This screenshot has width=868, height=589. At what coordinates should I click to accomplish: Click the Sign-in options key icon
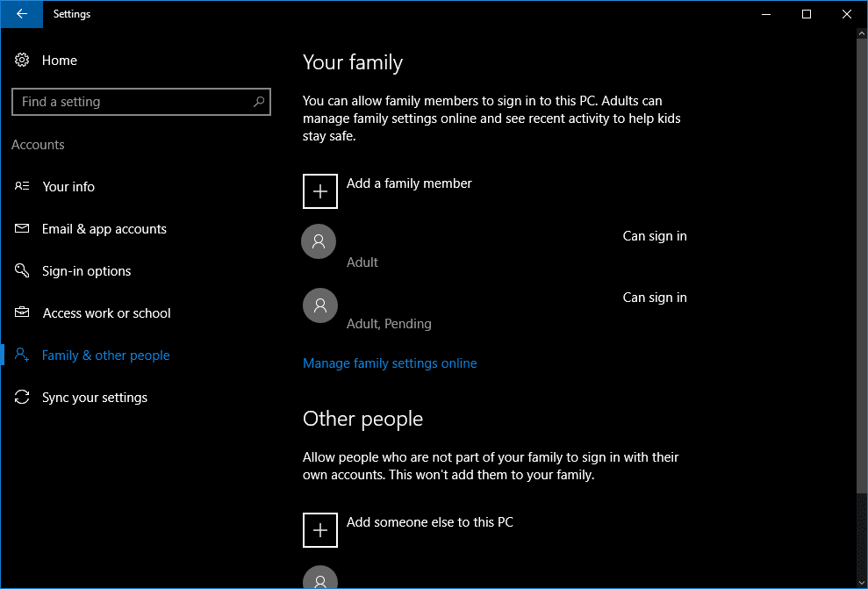tap(23, 271)
